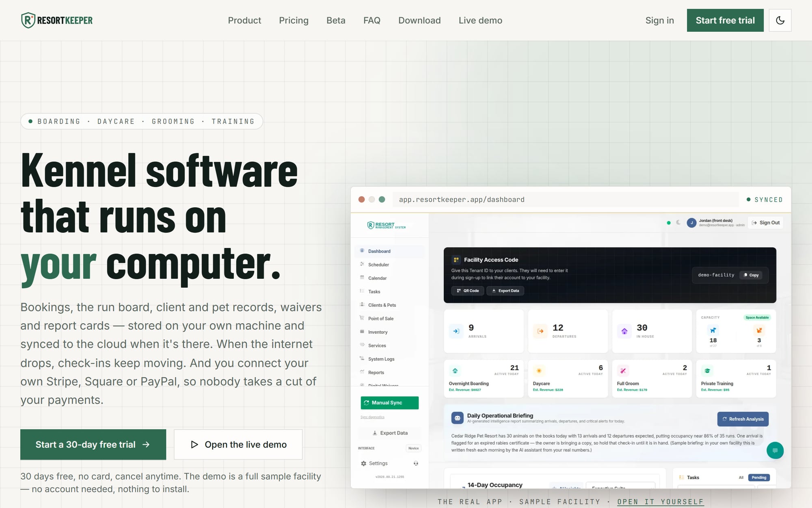The image size is (812, 508).
Task: Open the teal chat bubble widget
Action: (x=775, y=450)
